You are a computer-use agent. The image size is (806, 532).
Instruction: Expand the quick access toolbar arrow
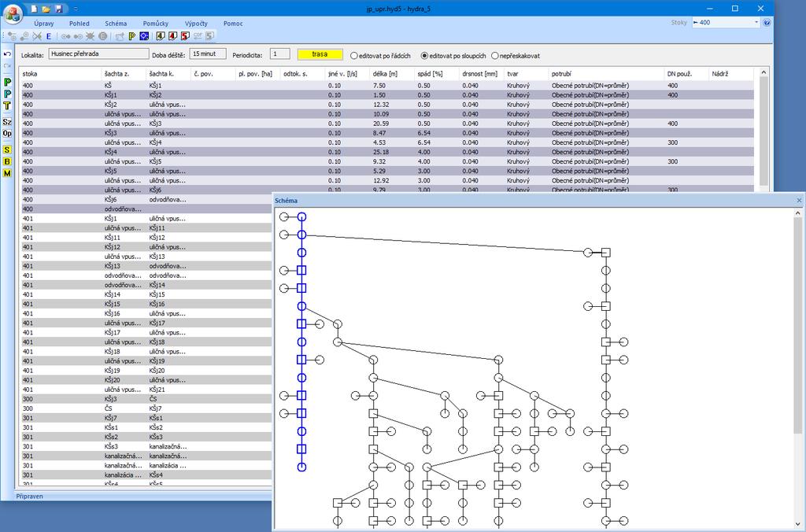(76, 9)
